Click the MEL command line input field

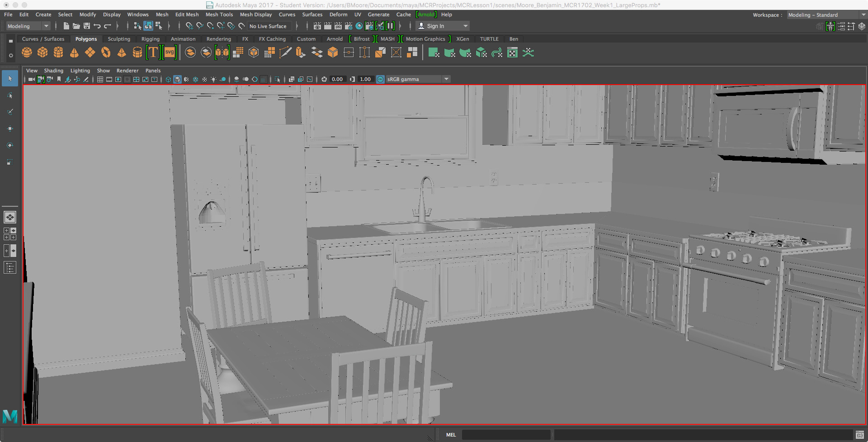[506, 435]
